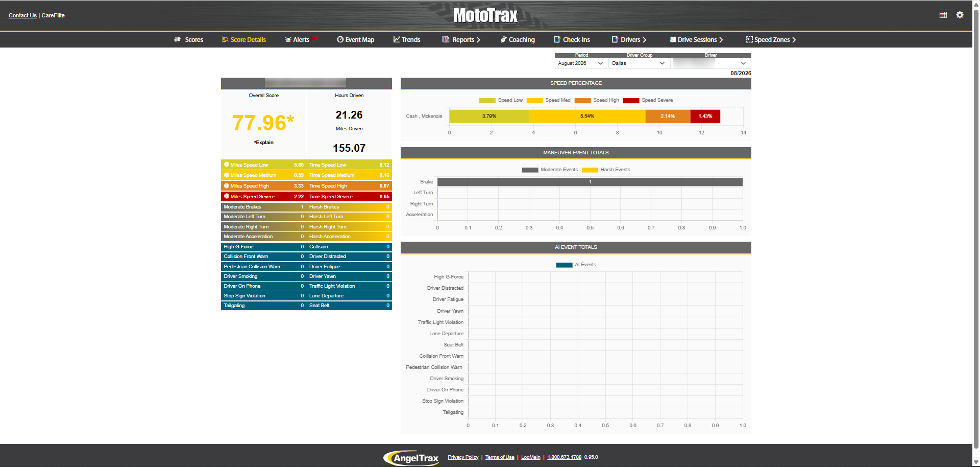Click the Check-Ins page icon

pyautogui.click(x=557, y=39)
